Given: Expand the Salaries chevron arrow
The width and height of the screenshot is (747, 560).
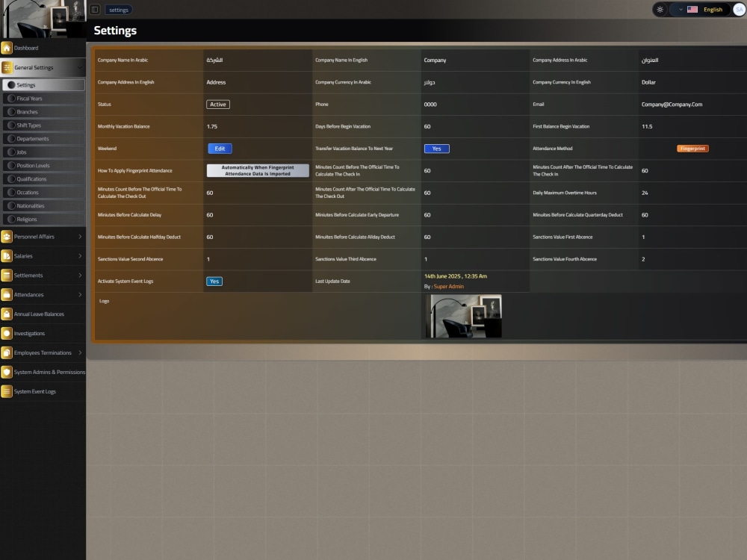Looking at the screenshot, I should pyautogui.click(x=80, y=256).
